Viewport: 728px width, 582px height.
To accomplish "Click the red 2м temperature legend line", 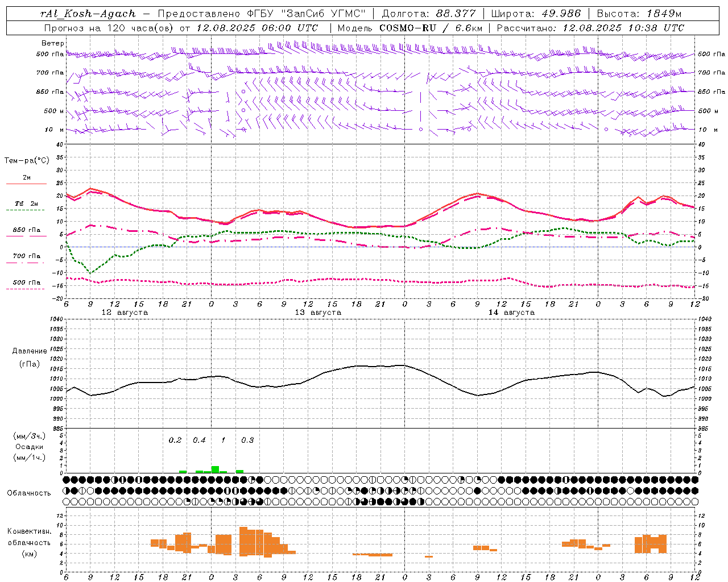I will click(26, 184).
